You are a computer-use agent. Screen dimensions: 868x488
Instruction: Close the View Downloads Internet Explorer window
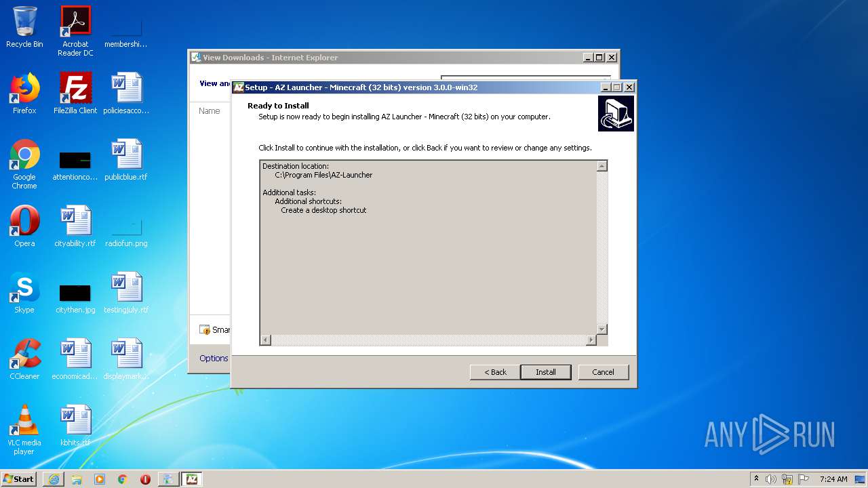[x=612, y=58]
